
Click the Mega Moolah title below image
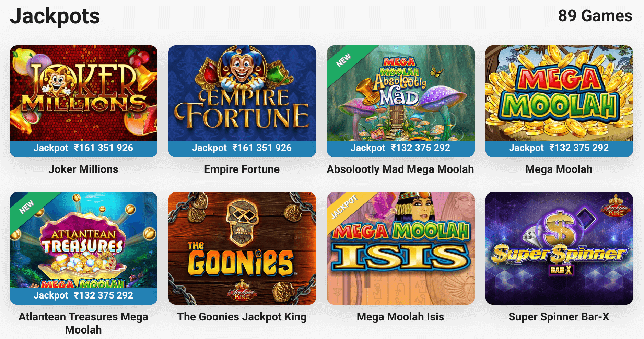pos(559,169)
